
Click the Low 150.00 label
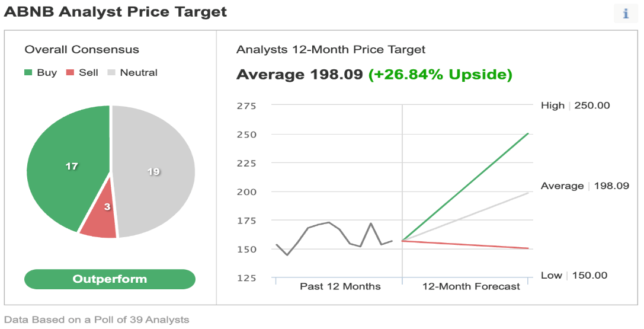point(574,276)
